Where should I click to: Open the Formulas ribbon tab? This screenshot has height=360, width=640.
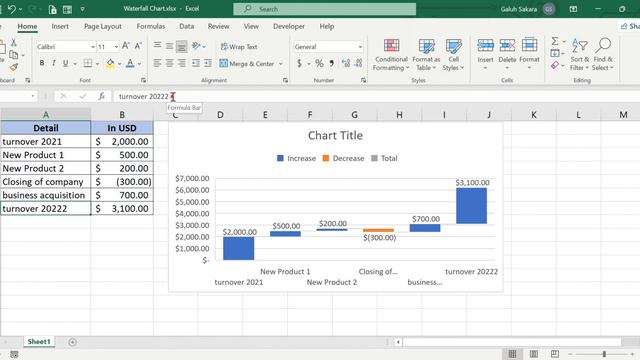pyautogui.click(x=151, y=26)
